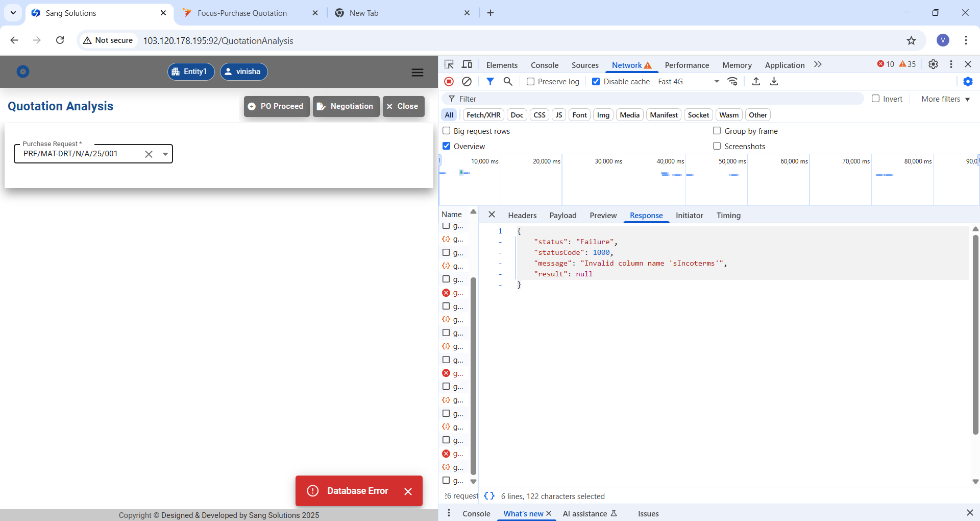Open the hamburger menu in app header
The height and width of the screenshot is (521, 980).
(417, 73)
